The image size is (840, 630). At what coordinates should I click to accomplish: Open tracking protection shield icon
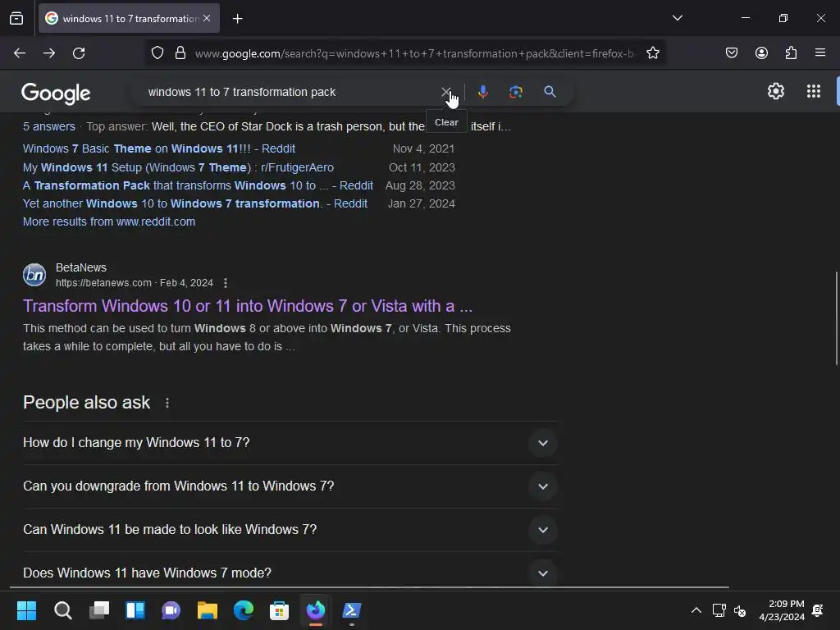coord(157,53)
